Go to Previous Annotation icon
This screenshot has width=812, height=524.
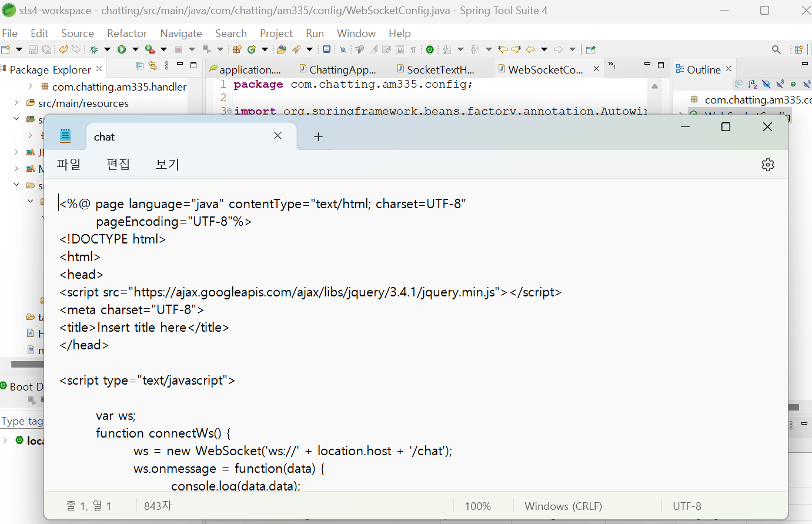[x=474, y=49]
